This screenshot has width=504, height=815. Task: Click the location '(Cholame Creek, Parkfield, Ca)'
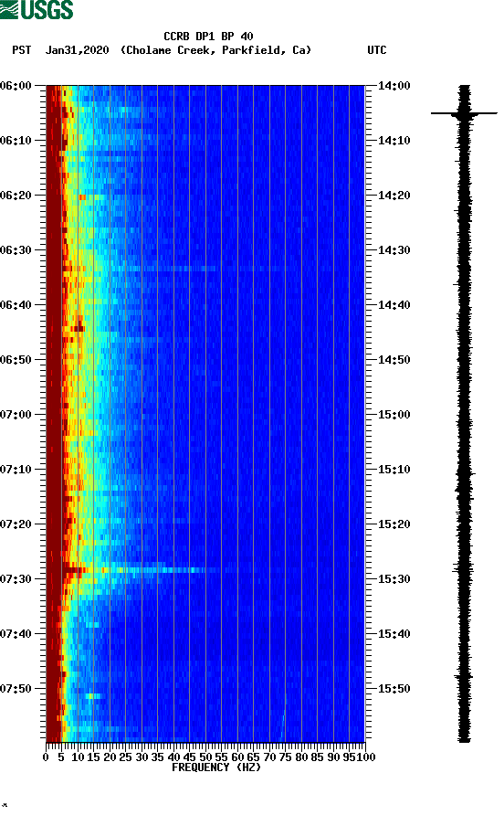216,50
